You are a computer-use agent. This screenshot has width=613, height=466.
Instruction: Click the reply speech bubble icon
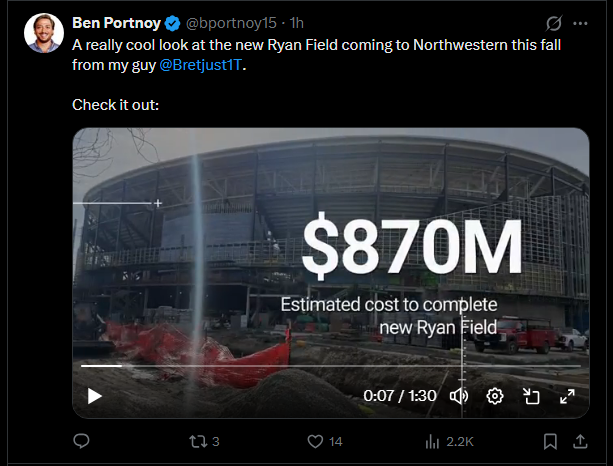pyautogui.click(x=82, y=440)
